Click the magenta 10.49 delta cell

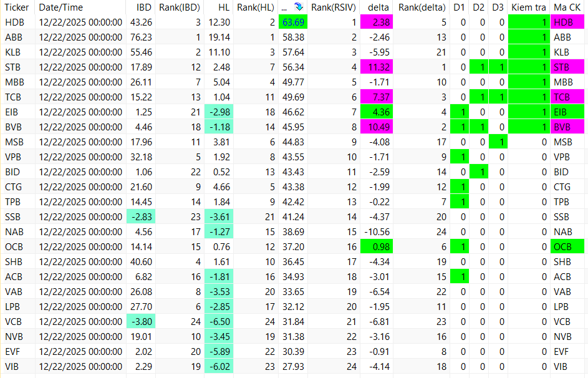coord(377,127)
